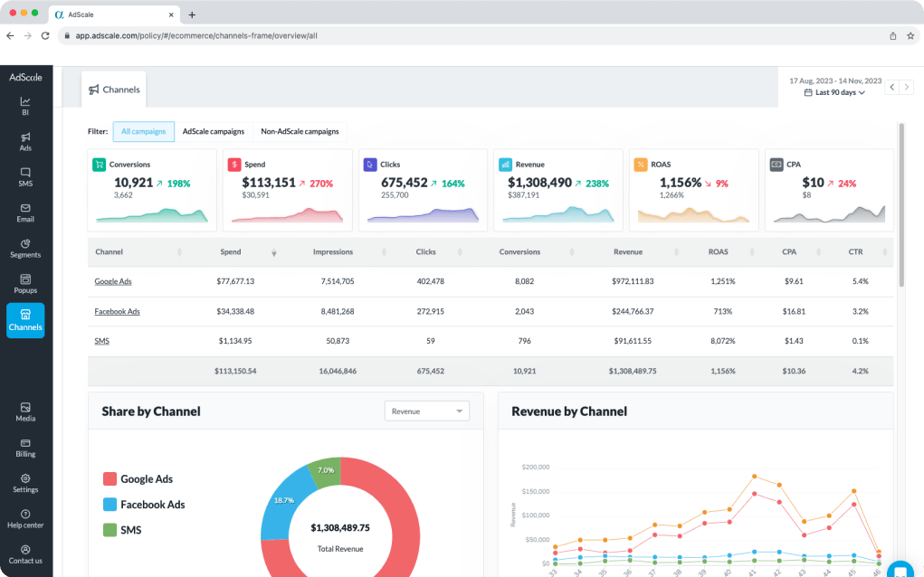
Task: Click the red Google Ads legend swatch
Action: 110,479
